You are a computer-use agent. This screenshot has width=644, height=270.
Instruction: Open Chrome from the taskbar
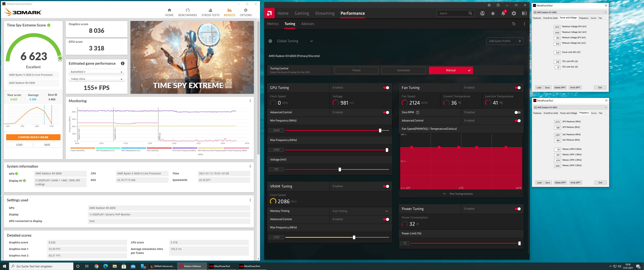click(96, 266)
